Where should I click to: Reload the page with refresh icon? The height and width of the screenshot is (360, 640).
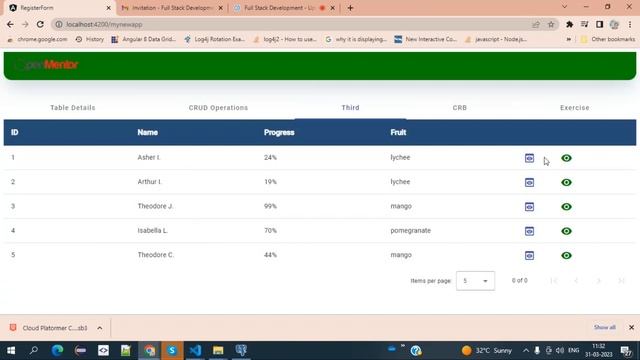40,24
